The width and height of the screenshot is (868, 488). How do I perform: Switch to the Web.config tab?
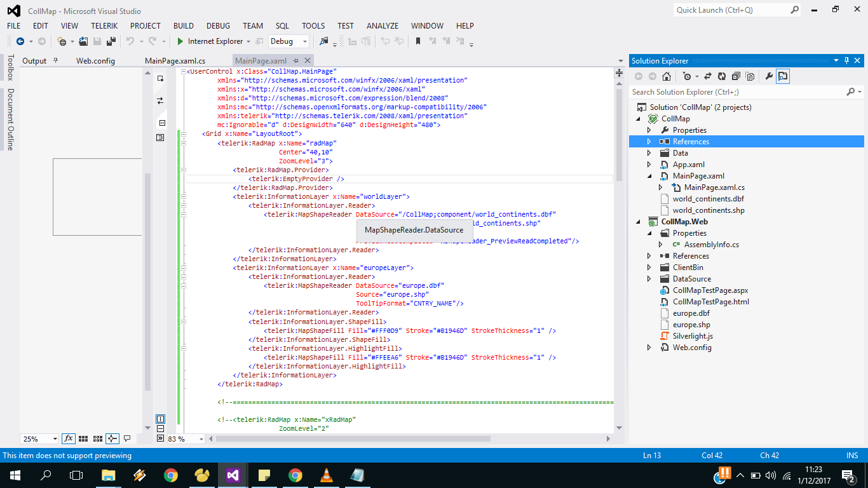(x=95, y=61)
